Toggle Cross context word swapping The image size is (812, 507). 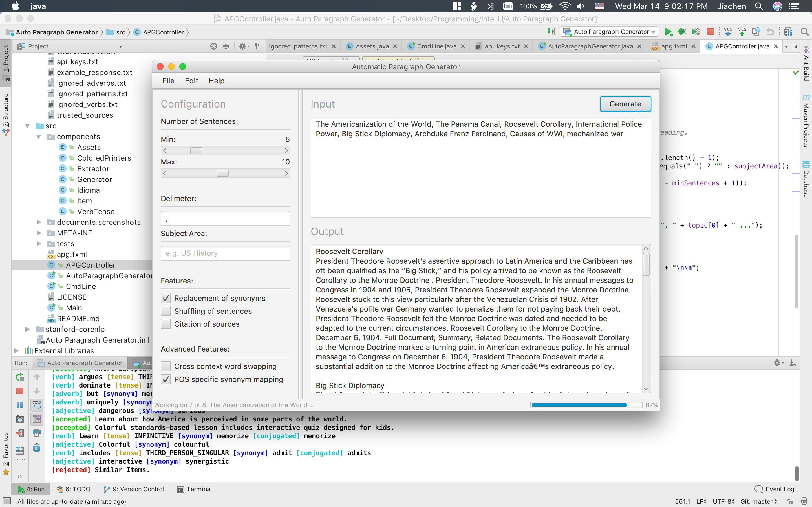click(166, 366)
